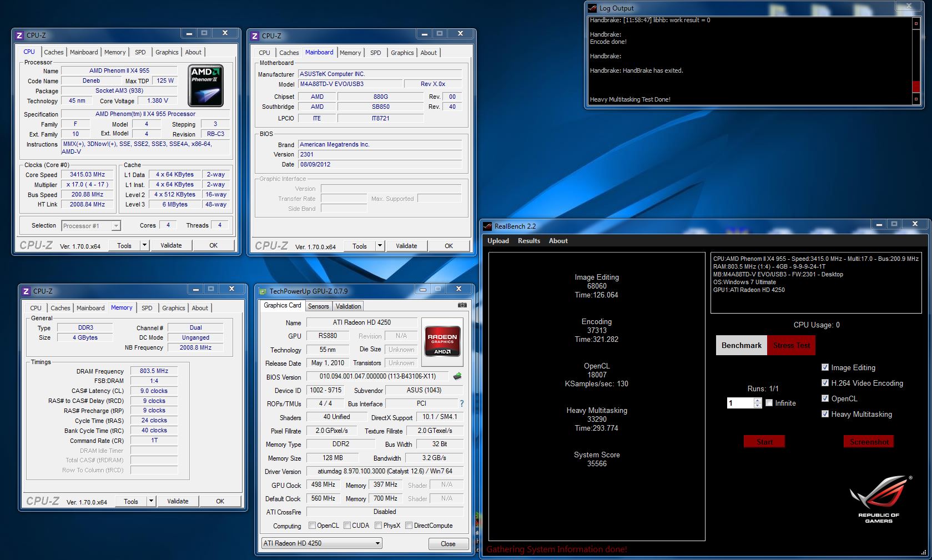Open the ATI Radeon HD 4250 GPU selector dropdown

point(322,543)
